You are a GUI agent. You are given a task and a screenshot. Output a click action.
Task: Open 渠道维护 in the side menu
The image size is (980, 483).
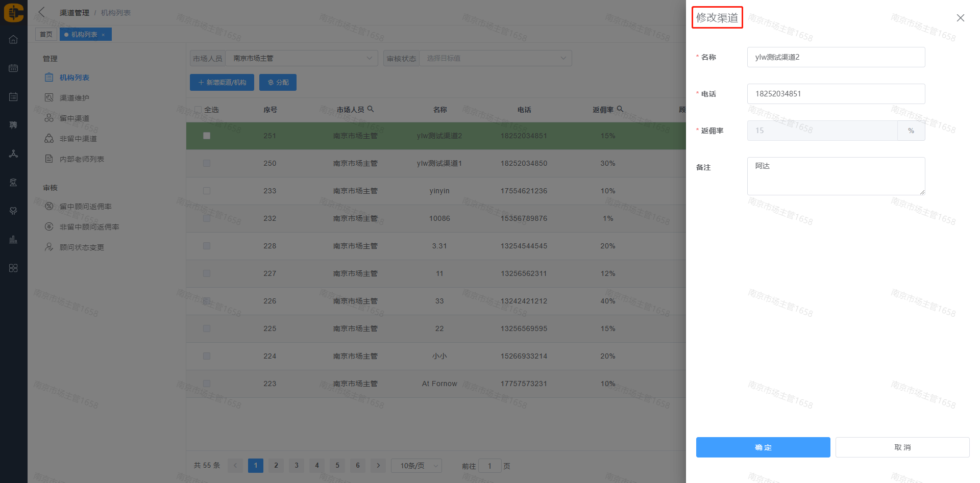74,98
